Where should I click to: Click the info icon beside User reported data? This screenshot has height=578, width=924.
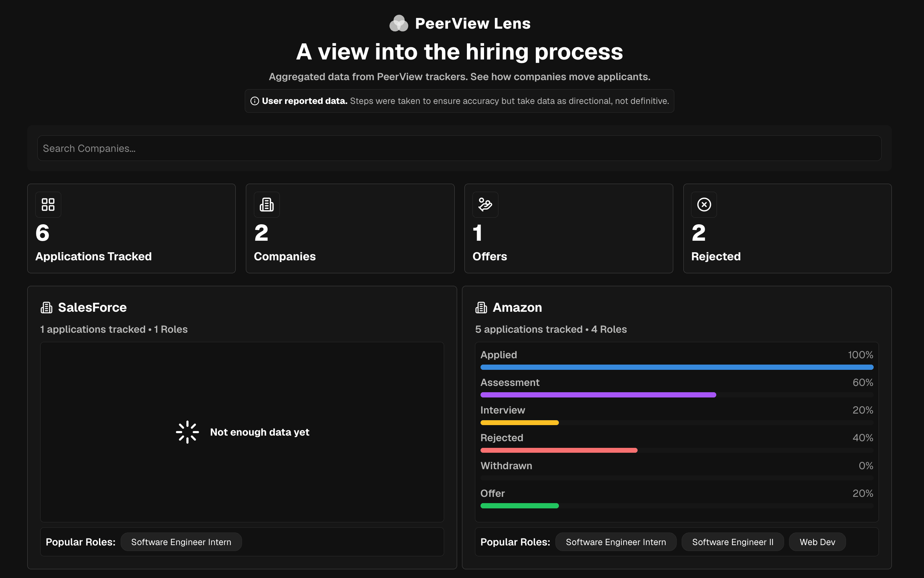coord(255,101)
